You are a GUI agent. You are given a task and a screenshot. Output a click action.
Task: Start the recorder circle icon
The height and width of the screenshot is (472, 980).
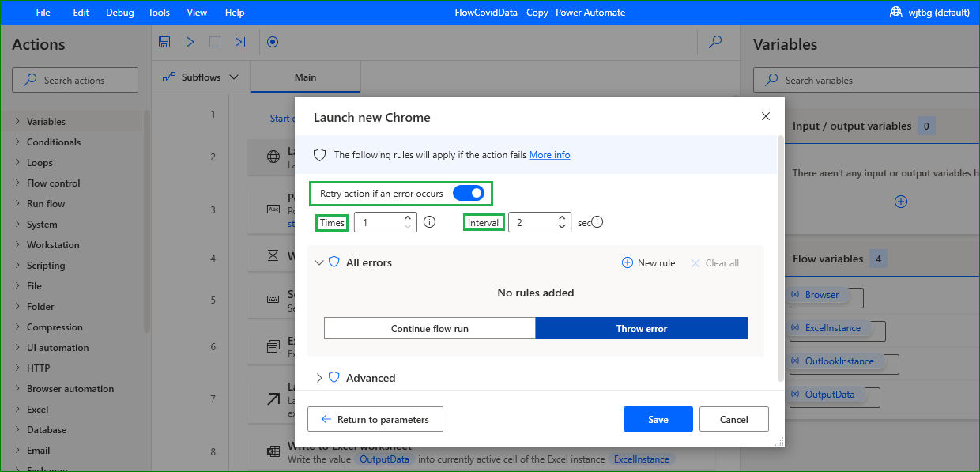pos(273,42)
